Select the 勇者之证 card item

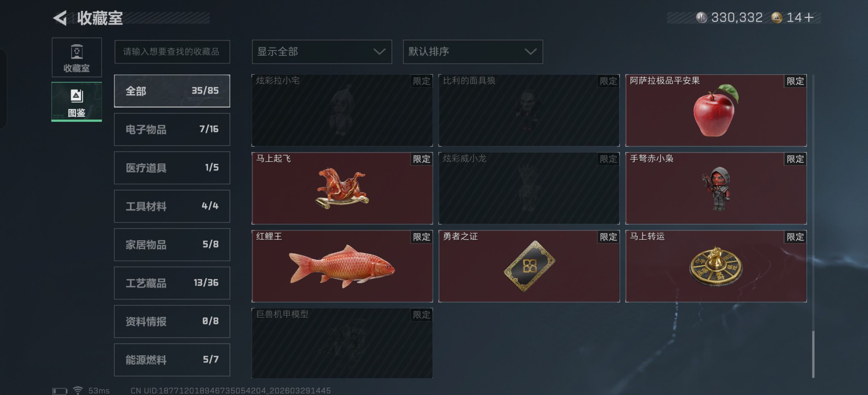pyautogui.click(x=529, y=266)
